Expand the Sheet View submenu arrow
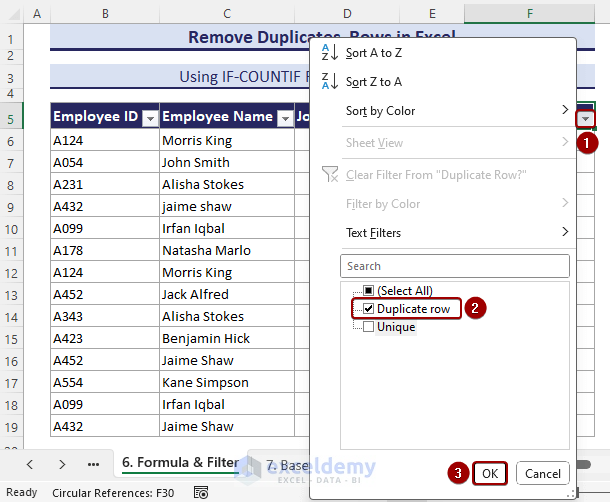This screenshot has height=502, width=610. tap(565, 142)
